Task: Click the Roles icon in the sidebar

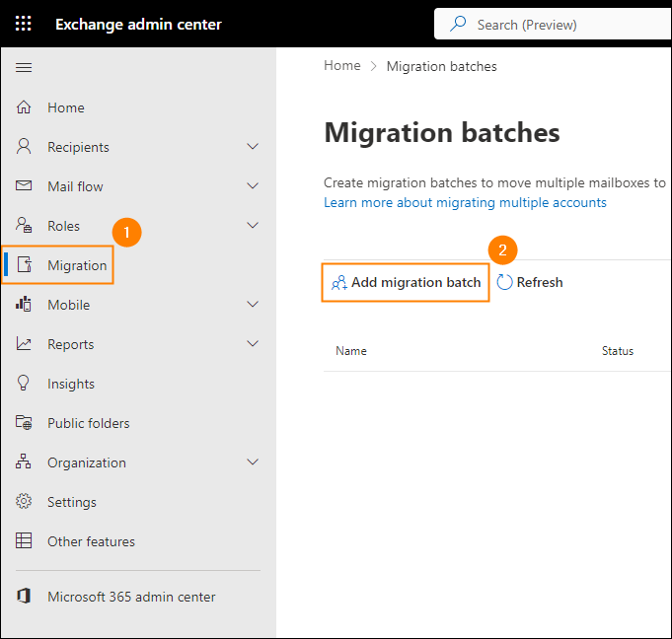Action: [24, 225]
